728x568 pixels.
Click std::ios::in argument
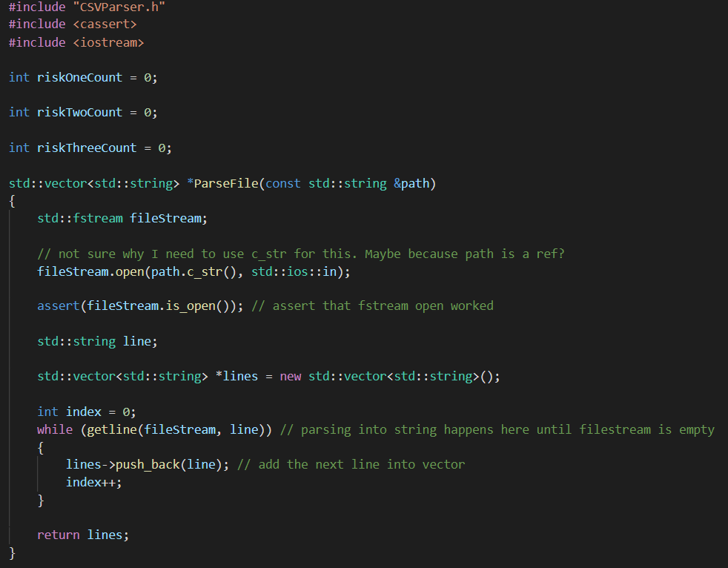[x=294, y=271]
